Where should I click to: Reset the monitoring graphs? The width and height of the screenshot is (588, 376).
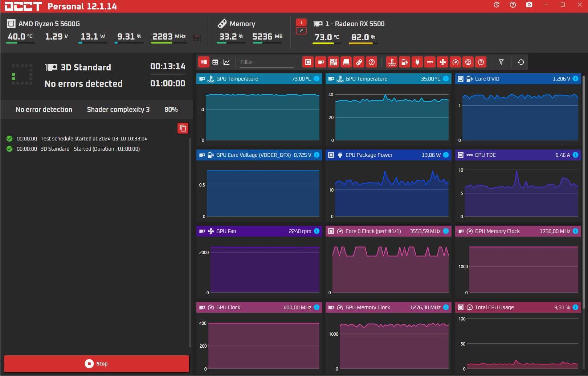[x=521, y=62]
